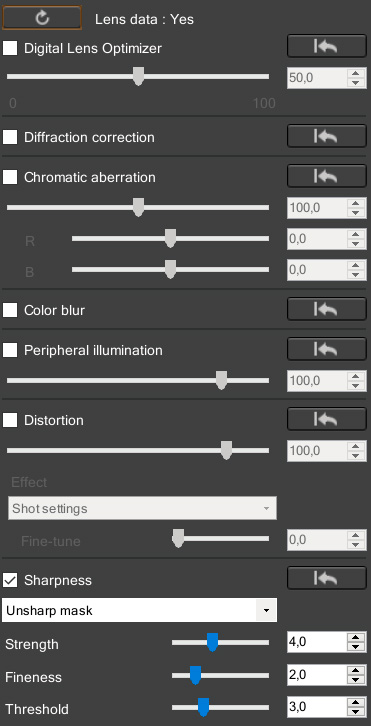Viewport: 371px width, 726px height.
Task: Reset Digital Lens Optimizer with revert icon
Action: [327, 46]
